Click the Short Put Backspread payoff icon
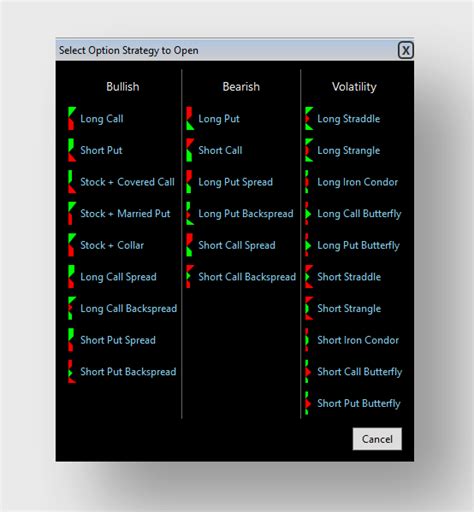This screenshot has height=512, width=474. 72,372
